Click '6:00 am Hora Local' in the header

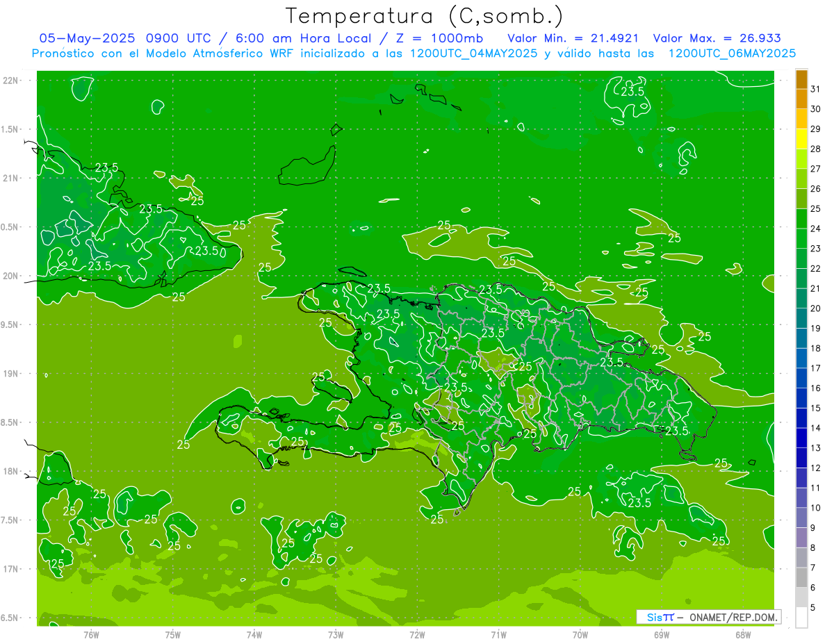point(304,38)
